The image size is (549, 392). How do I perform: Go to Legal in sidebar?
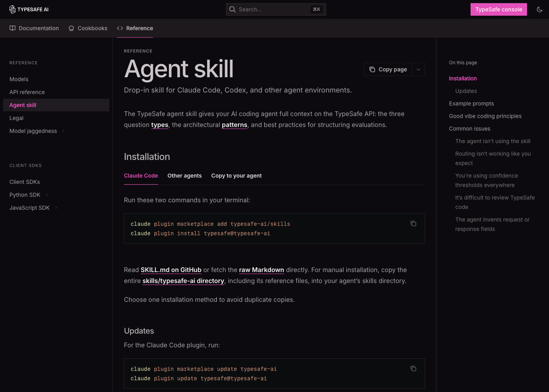pyautogui.click(x=16, y=118)
